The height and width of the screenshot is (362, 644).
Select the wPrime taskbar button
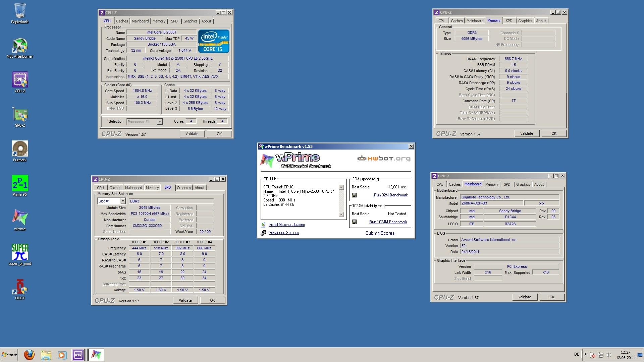(96, 355)
